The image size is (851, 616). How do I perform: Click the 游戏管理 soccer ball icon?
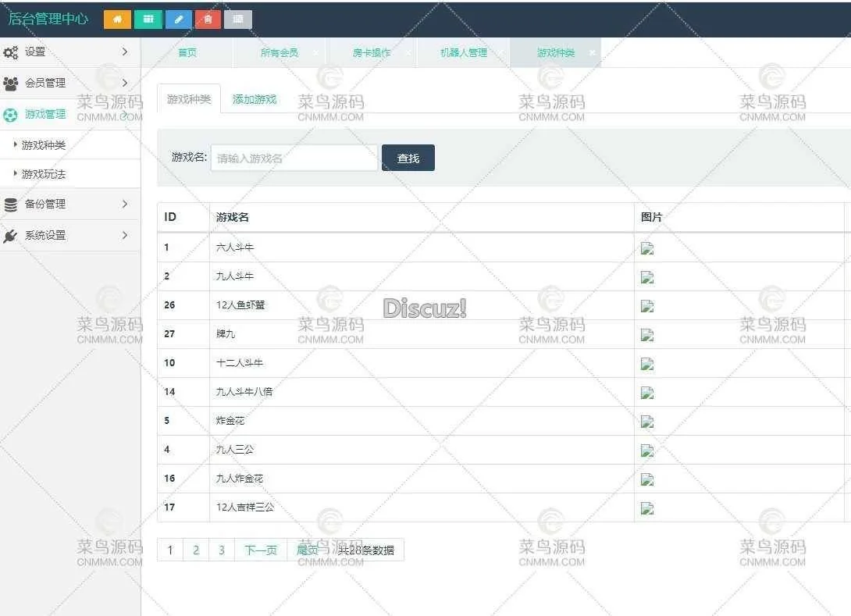point(10,115)
